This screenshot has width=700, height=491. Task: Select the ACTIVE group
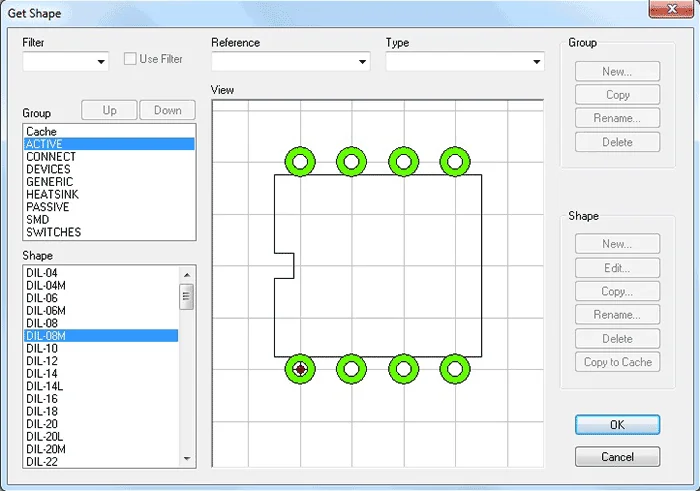point(109,144)
